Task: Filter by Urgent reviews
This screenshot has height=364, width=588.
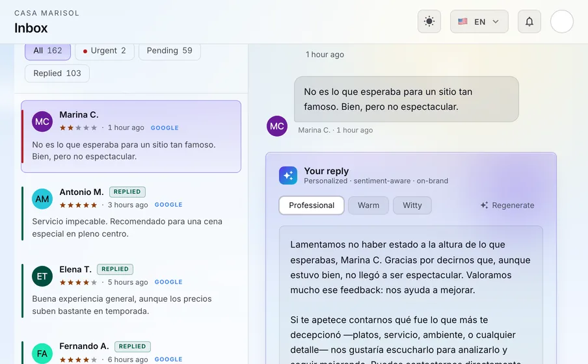Action: coord(105,51)
